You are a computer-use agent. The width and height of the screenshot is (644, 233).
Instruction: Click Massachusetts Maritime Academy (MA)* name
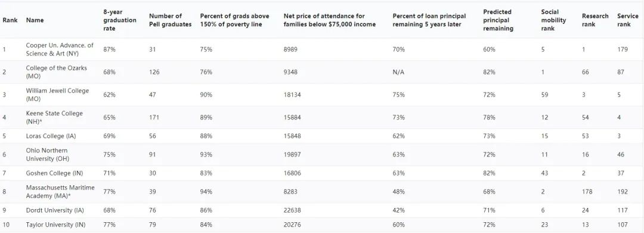tap(60, 192)
